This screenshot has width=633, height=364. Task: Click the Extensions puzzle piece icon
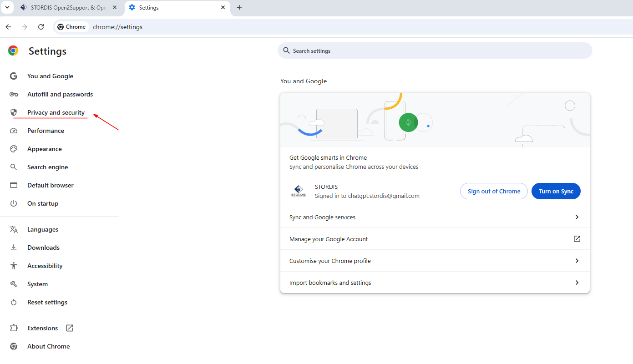click(x=14, y=328)
